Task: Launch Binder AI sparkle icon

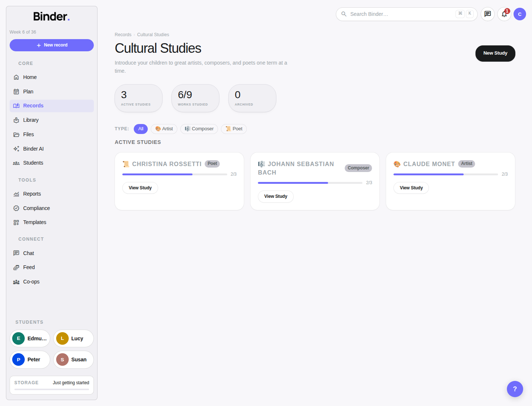Action: coord(16,149)
